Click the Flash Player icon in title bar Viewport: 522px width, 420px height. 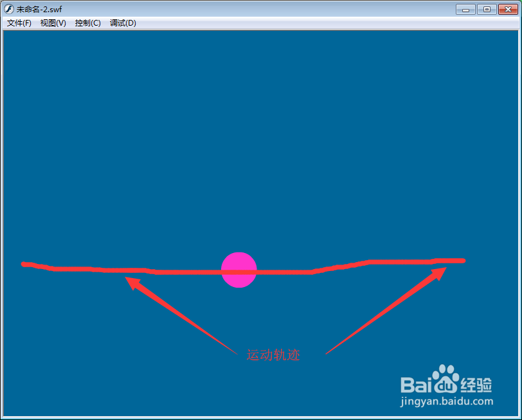tap(9, 9)
